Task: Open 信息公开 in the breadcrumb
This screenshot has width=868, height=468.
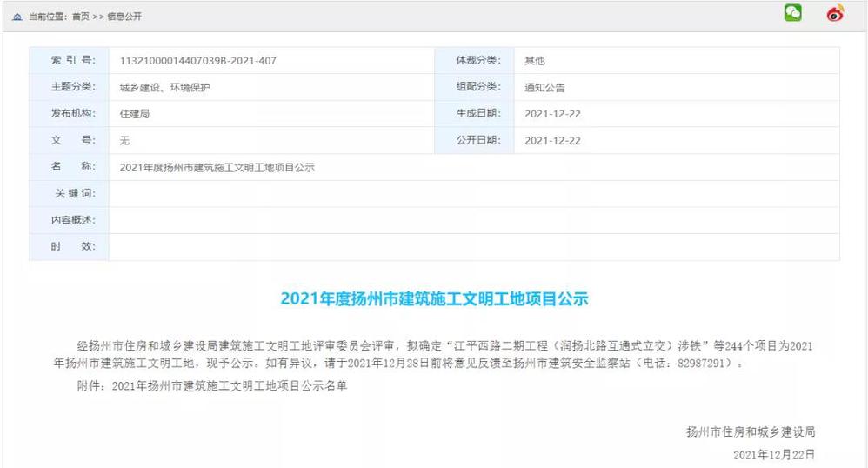Action: click(124, 17)
